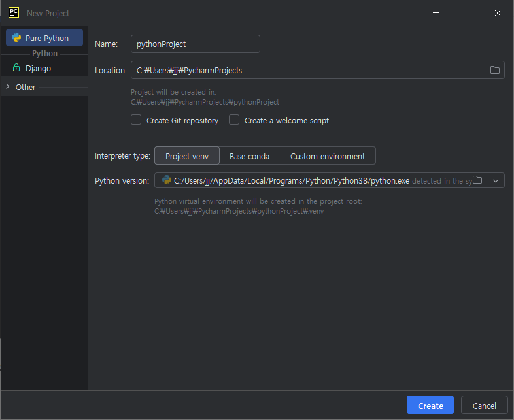Image resolution: width=514 pixels, height=420 pixels.
Task: Click the 'Project will be created in:' text
Action: [x=173, y=92]
